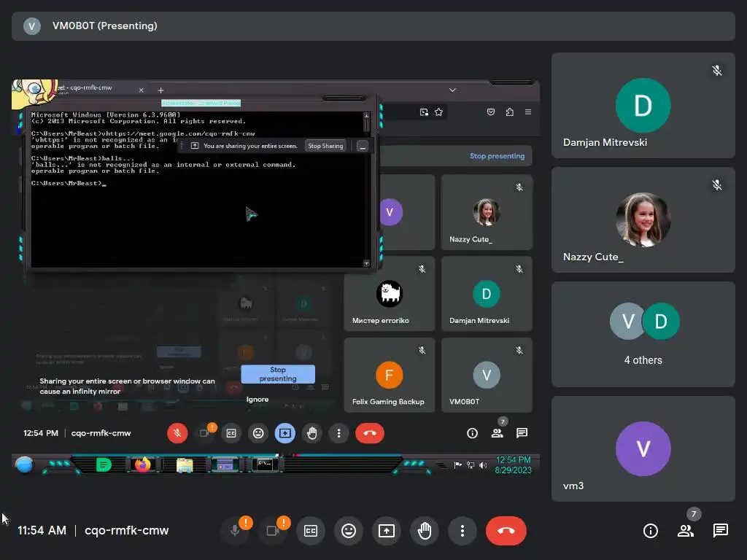Click the VMOBOT (Presenting) header bar
This screenshot has height=560, width=747.
373,26
